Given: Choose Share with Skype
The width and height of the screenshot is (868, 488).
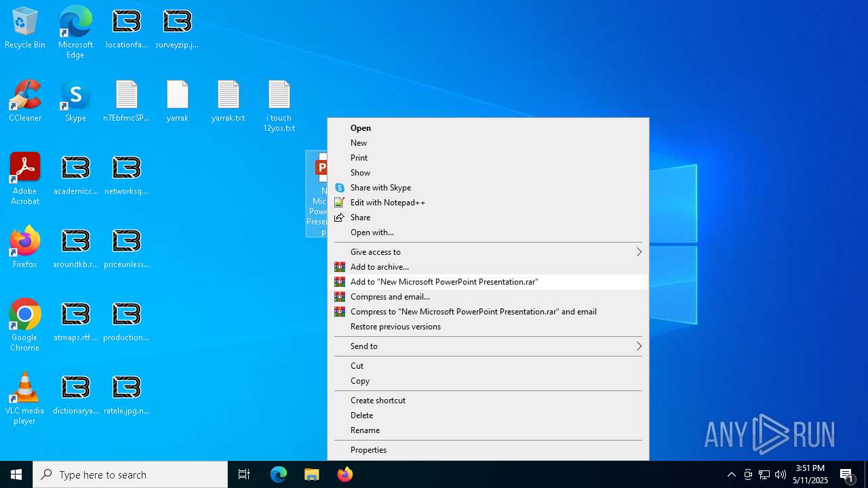Looking at the screenshot, I should coord(488,188).
